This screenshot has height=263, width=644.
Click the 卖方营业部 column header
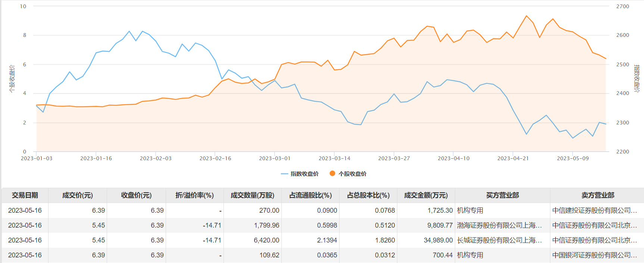pyautogui.click(x=597, y=195)
